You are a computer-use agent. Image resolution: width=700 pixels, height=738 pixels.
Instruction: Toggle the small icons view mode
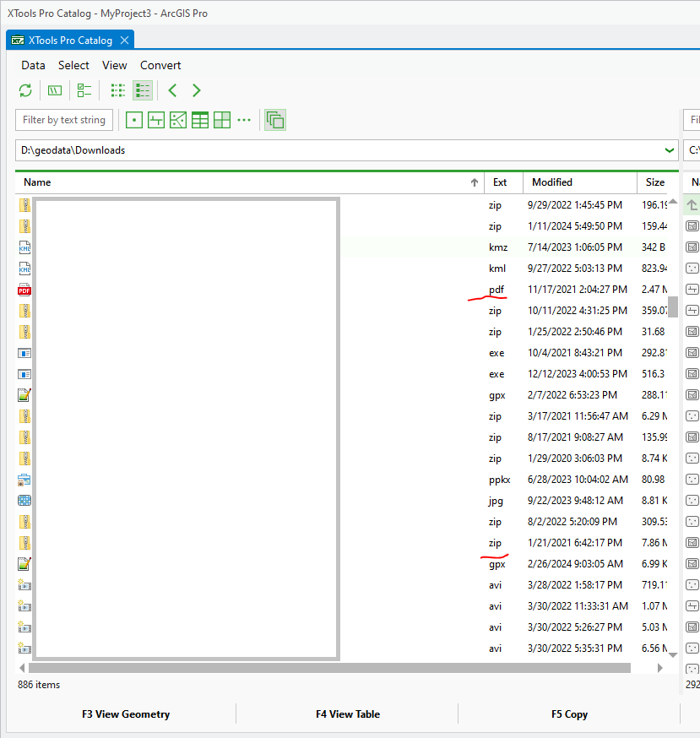117,90
